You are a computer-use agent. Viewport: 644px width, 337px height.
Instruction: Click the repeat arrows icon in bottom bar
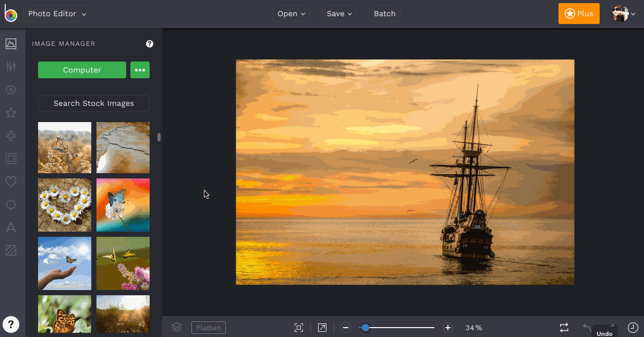click(564, 328)
